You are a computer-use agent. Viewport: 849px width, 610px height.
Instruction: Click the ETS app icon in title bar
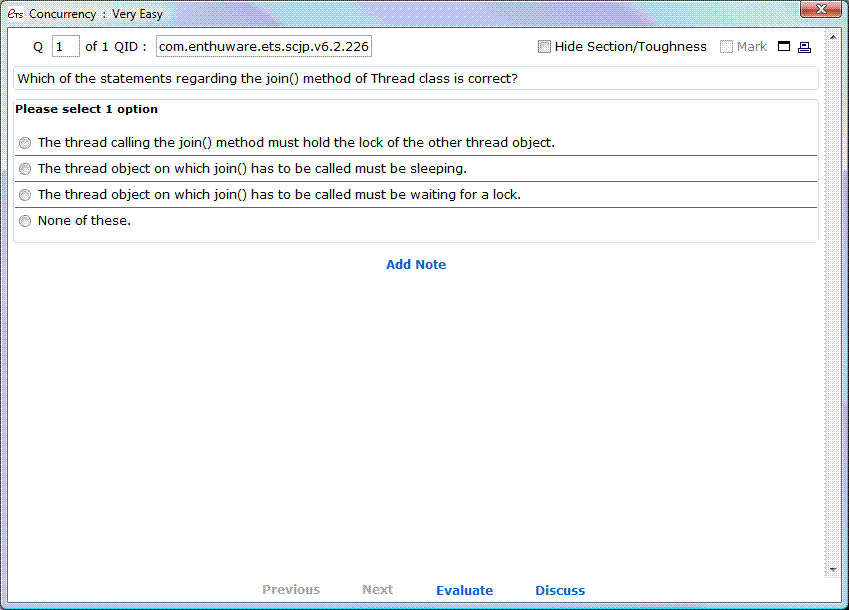click(x=15, y=14)
